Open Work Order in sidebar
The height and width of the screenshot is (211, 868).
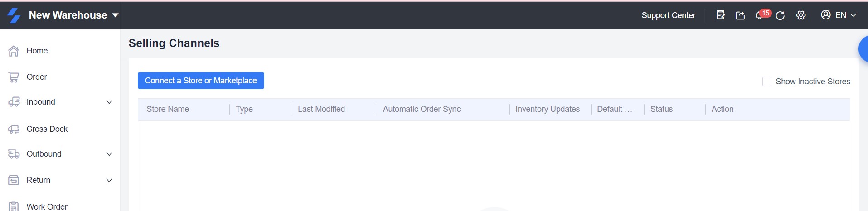[47, 206]
